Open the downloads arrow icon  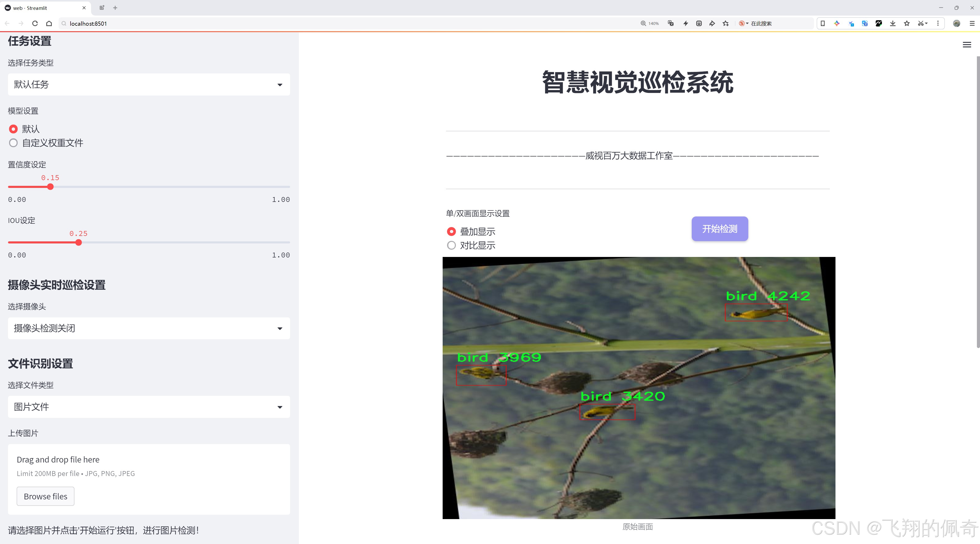click(893, 23)
